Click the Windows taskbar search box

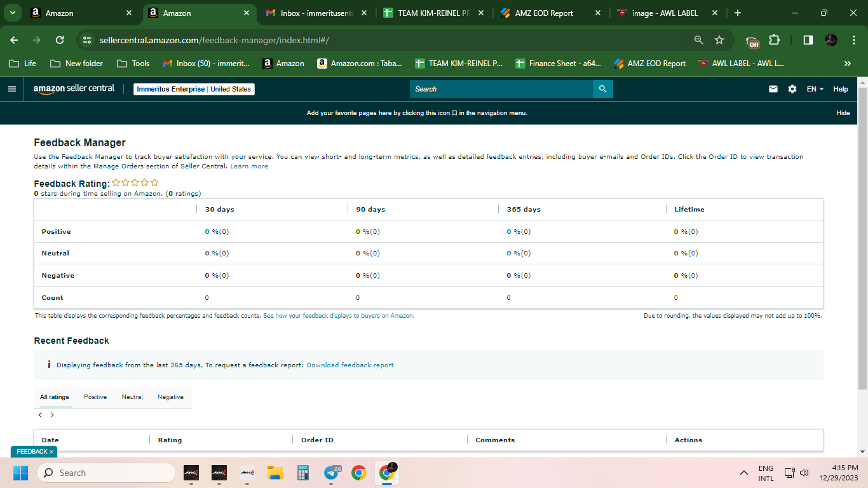tap(106, 473)
